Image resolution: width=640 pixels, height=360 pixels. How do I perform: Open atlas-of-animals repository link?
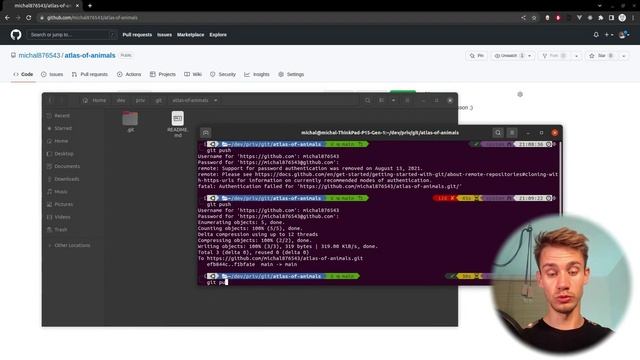pyautogui.click(x=90, y=55)
